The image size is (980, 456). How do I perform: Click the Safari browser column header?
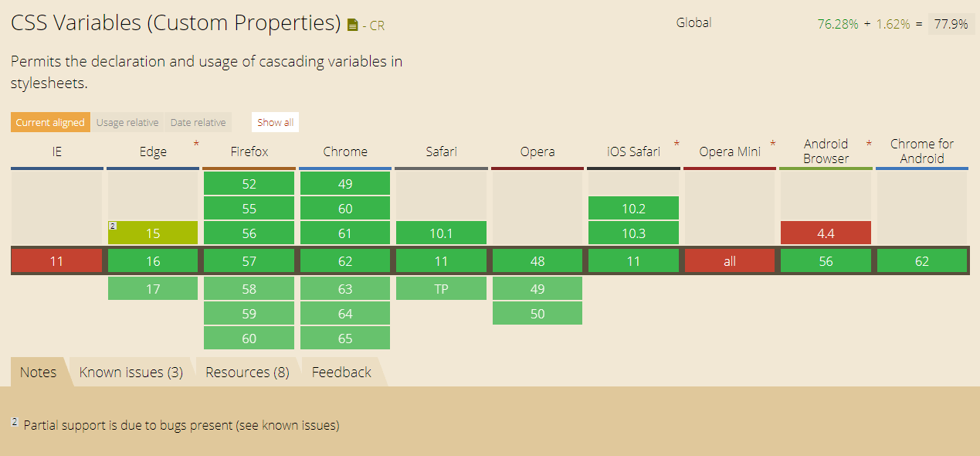(441, 151)
